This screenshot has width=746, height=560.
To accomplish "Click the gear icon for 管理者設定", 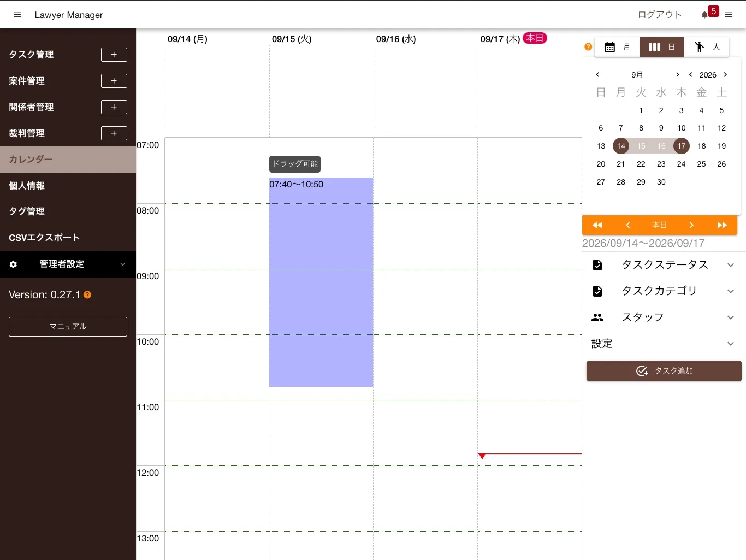I will [13, 264].
